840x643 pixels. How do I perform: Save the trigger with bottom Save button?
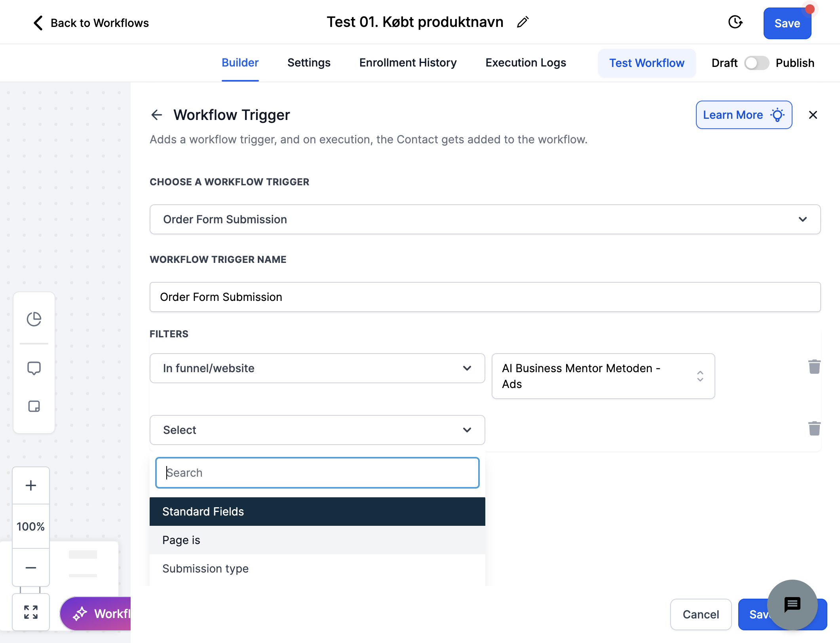[x=754, y=614]
